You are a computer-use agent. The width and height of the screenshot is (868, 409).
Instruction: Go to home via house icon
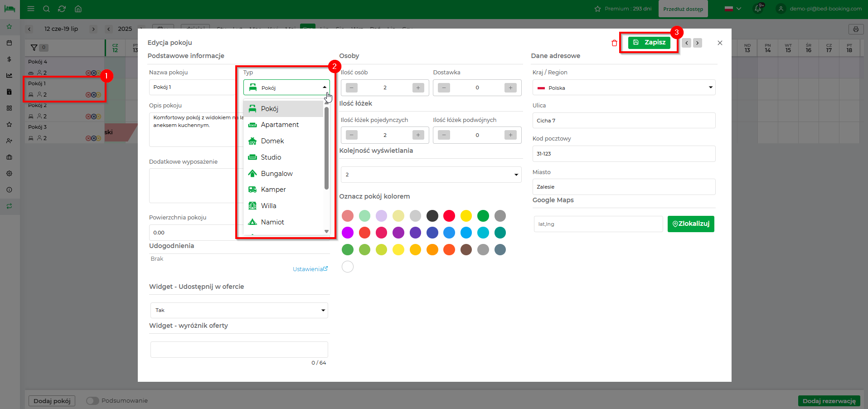click(x=78, y=9)
